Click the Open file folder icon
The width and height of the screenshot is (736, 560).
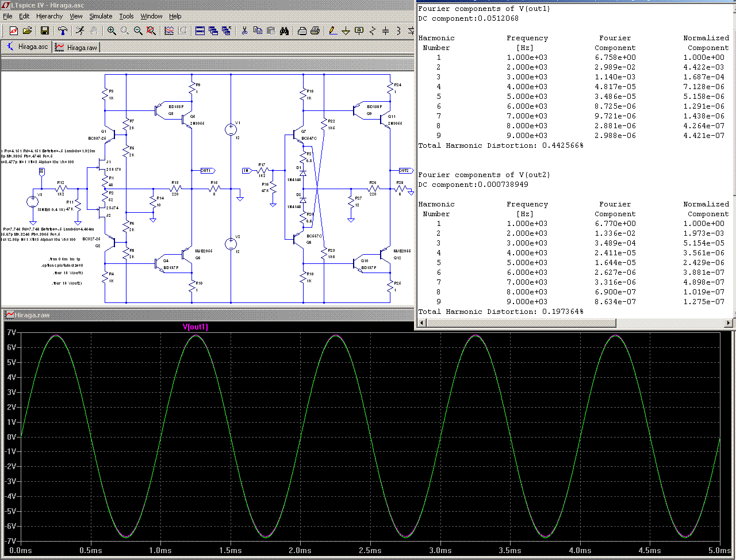[26, 30]
